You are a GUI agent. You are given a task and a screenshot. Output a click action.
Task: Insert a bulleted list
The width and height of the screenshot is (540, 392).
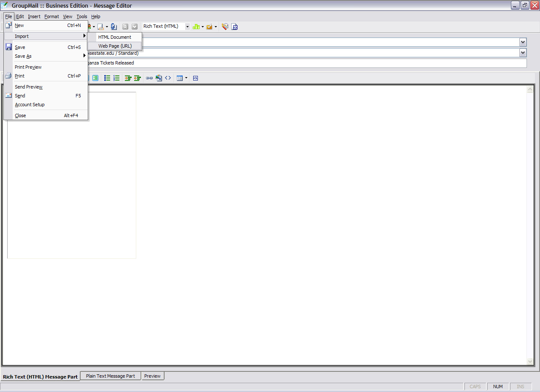click(107, 78)
